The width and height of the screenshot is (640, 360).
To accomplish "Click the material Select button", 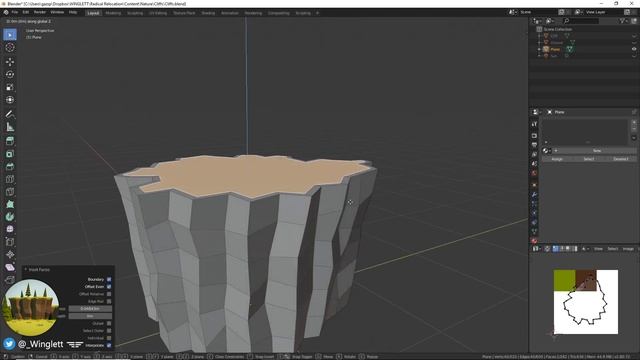I will tap(589, 159).
